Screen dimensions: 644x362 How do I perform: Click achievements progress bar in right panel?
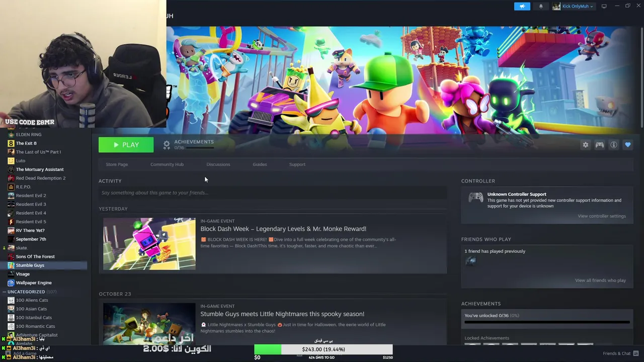[547, 322]
